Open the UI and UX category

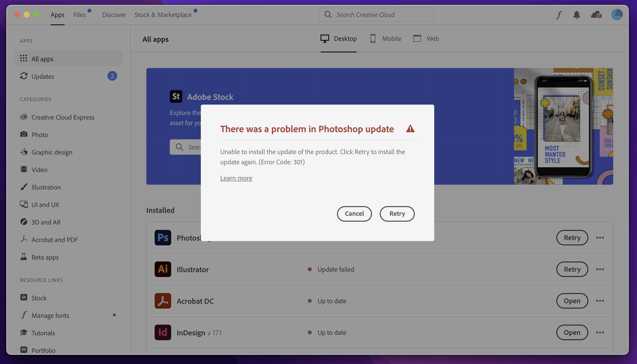69,205
